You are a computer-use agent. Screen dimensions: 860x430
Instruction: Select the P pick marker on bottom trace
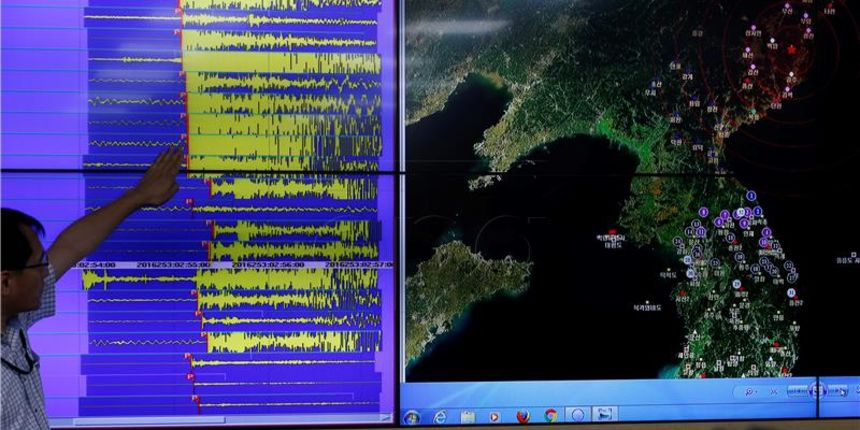(196, 399)
